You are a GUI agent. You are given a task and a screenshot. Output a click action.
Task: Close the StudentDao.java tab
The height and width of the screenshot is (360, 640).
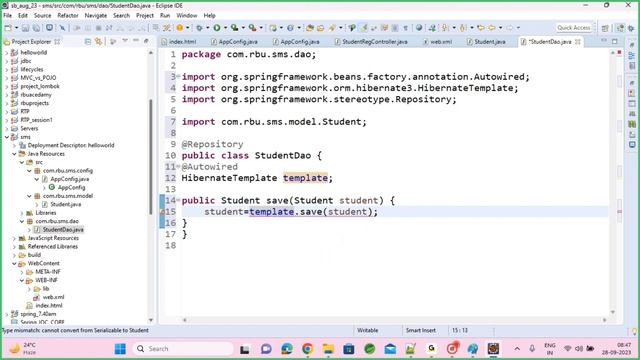[x=578, y=42]
